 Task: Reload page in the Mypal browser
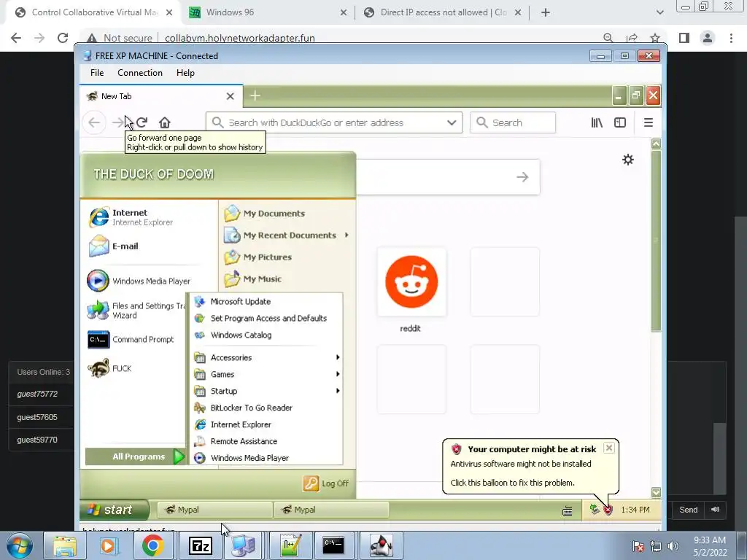pos(142,122)
